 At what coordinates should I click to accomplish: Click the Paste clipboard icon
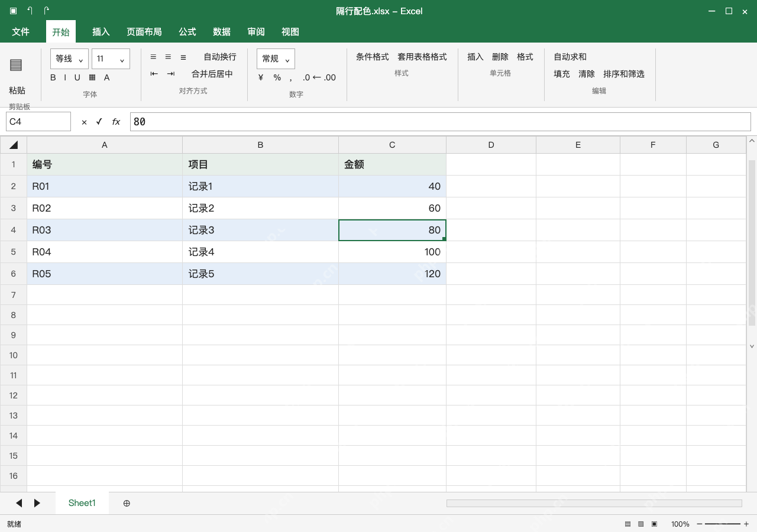click(16, 65)
